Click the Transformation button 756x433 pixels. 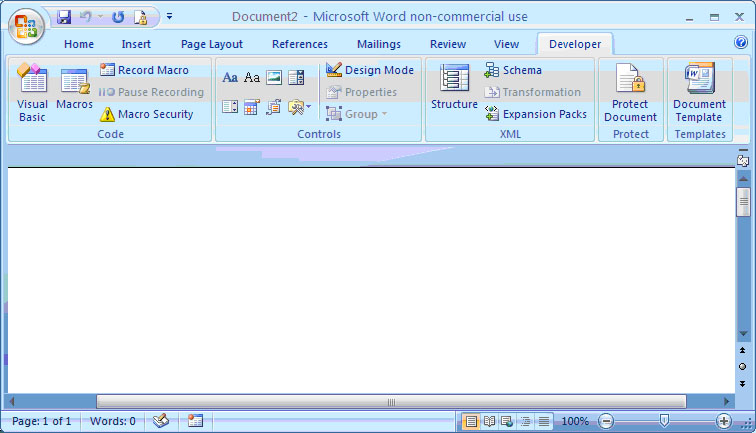click(532, 92)
